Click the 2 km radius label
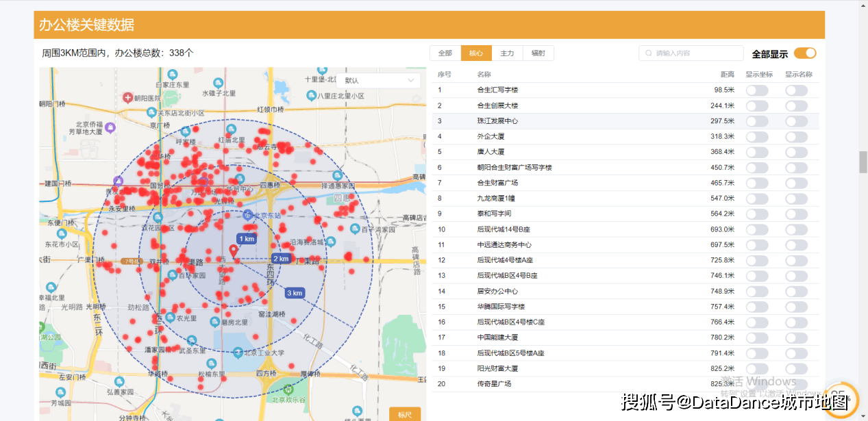This screenshot has height=421, width=868. (x=281, y=259)
